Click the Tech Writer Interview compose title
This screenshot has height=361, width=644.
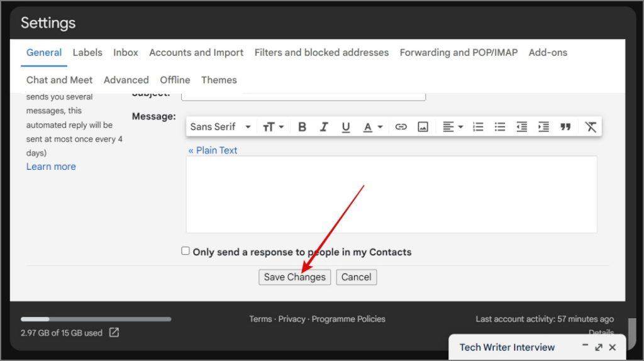[x=508, y=347]
